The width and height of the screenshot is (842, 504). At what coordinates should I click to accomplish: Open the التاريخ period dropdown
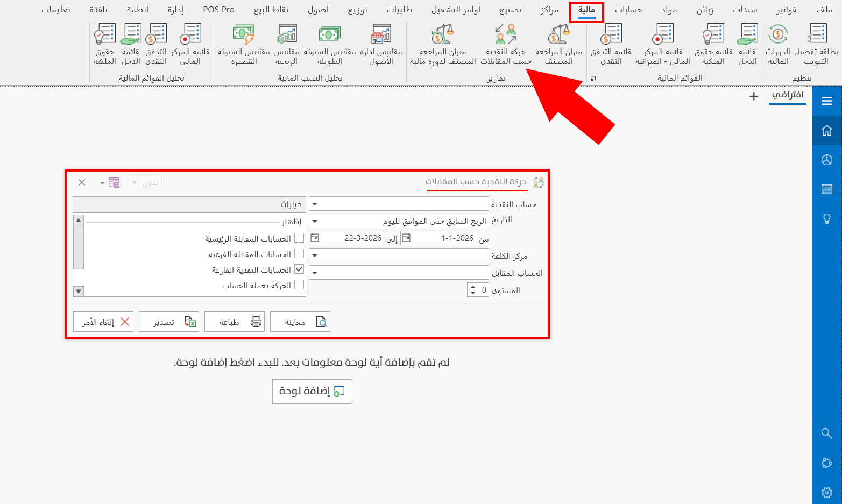click(315, 221)
